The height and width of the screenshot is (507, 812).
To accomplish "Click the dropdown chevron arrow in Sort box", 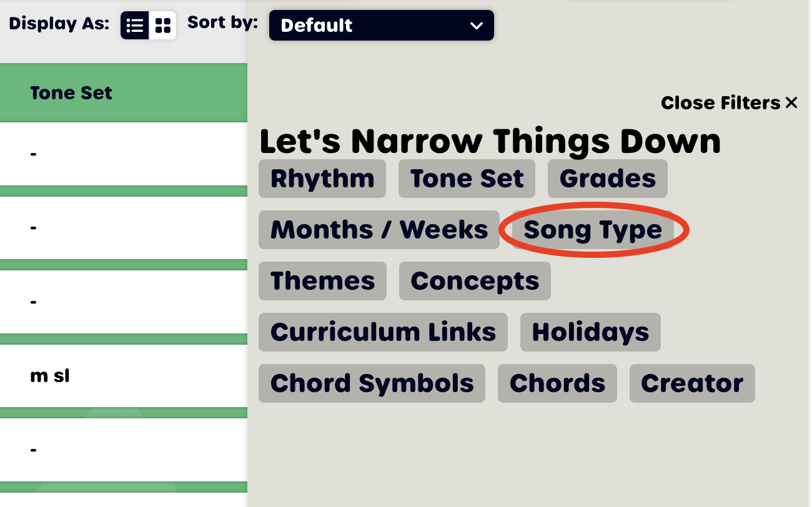I will 477,26.
